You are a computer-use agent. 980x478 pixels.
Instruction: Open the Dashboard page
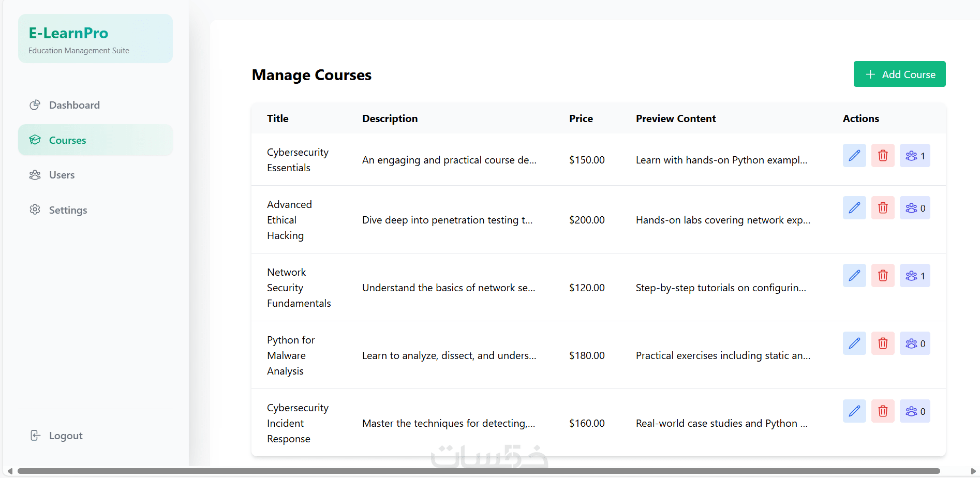click(x=74, y=105)
